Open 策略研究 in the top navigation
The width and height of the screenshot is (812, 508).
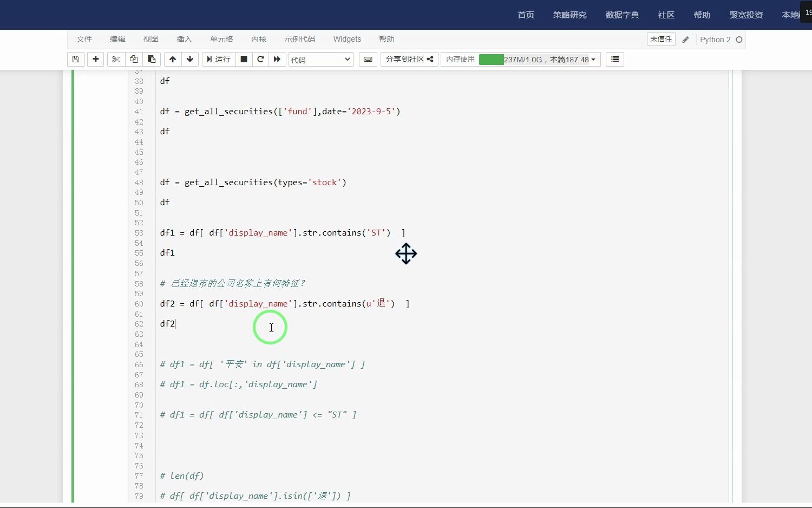tap(569, 15)
